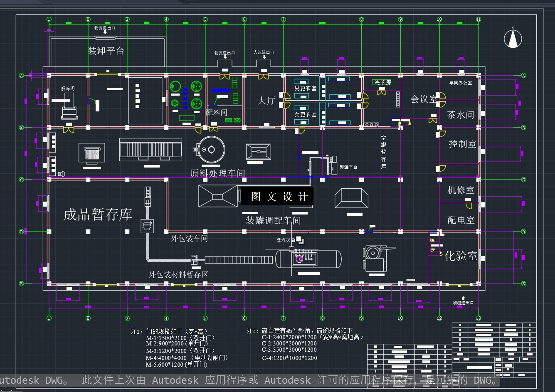Click the M-2:900*2000 door spec line
This screenshot has width=555, height=392.
pyautogui.click(x=177, y=343)
